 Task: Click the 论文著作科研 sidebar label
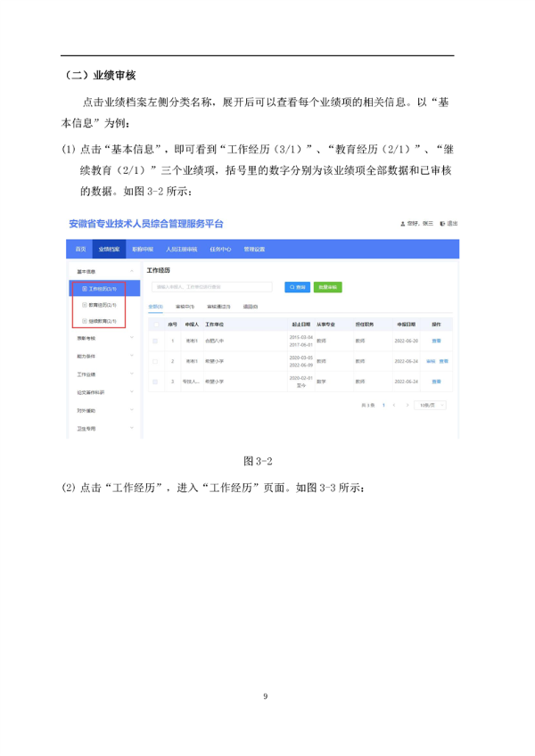pos(91,392)
